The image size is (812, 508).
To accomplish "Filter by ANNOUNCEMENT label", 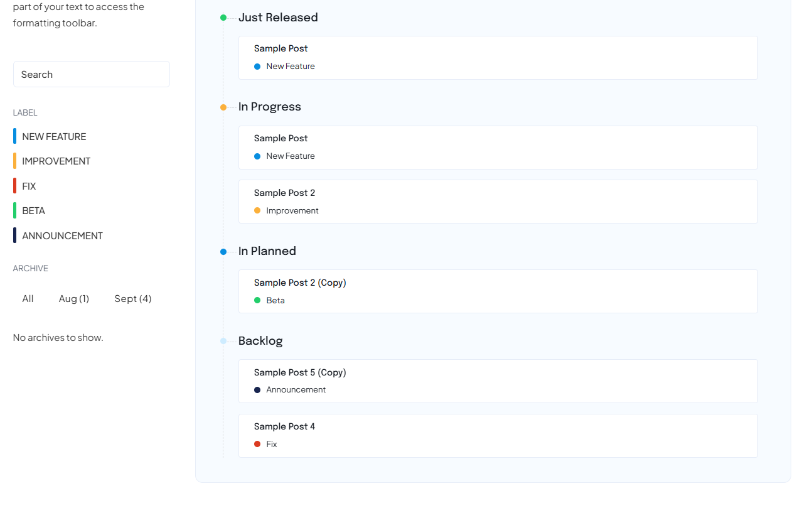I will [x=62, y=236].
